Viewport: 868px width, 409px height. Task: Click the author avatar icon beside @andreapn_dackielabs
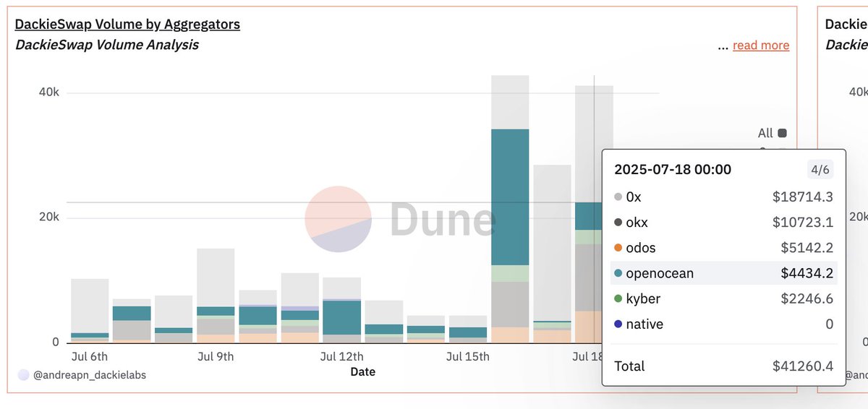point(23,375)
